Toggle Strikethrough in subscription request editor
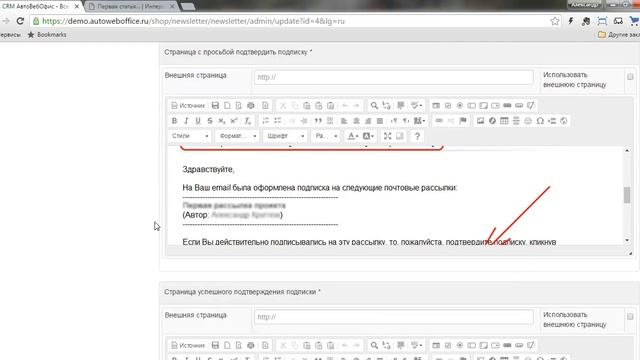640x360 pixels. 210,121
